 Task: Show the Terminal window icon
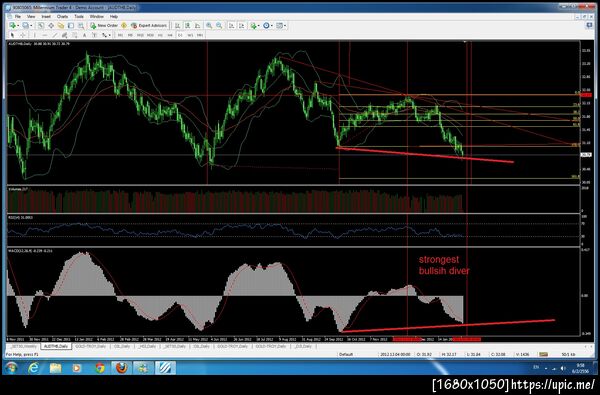[71, 25]
